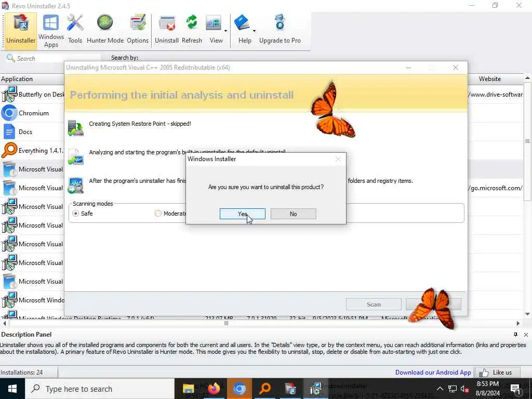The height and width of the screenshot is (399, 532).
Task: Switch to Chromium on the taskbar
Action: [x=239, y=389]
